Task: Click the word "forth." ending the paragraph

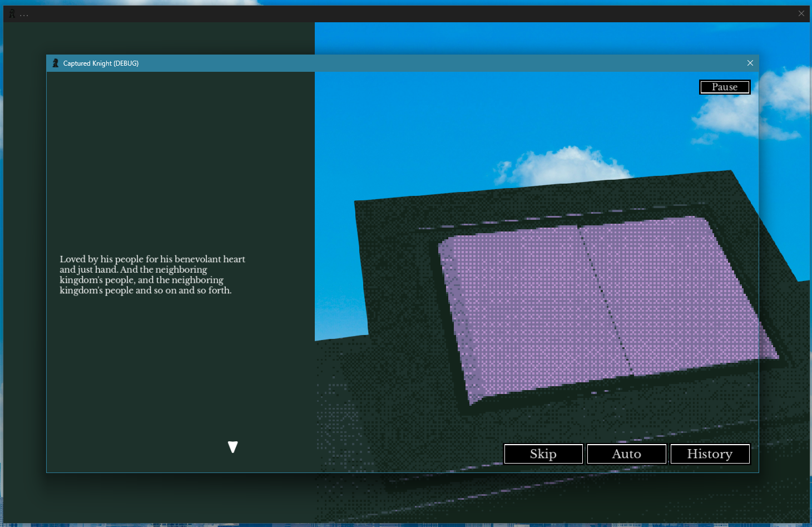Action: 220,290
